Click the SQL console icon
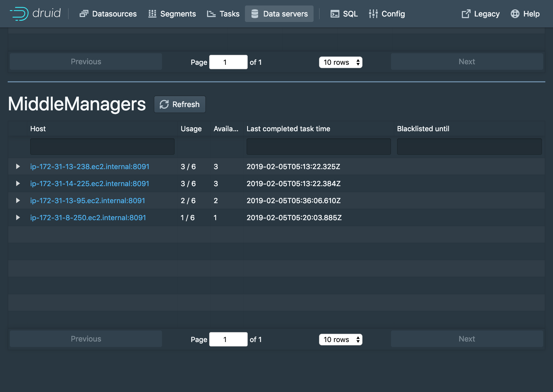The image size is (553, 392). pos(335,14)
